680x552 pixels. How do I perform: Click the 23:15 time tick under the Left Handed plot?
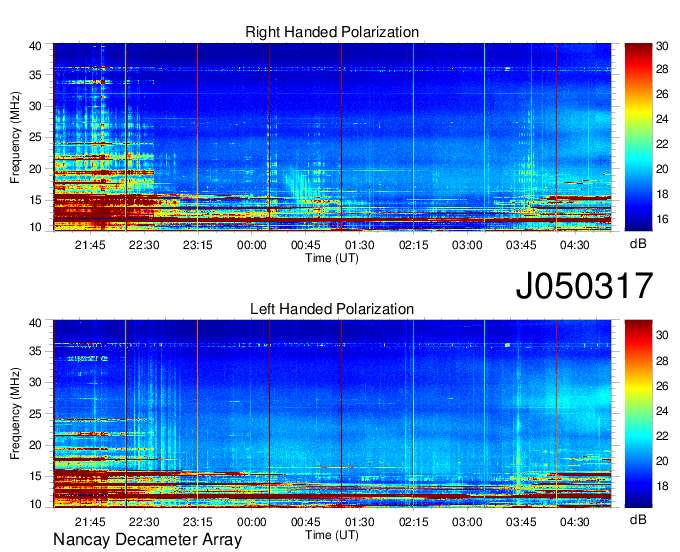point(198,522)
